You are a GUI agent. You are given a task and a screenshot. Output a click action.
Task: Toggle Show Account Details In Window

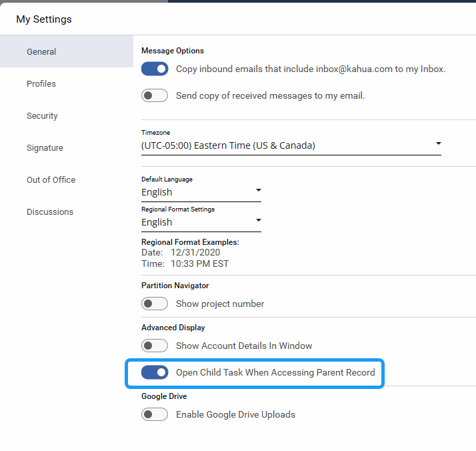pyautogui.click(x=155, y=346)
